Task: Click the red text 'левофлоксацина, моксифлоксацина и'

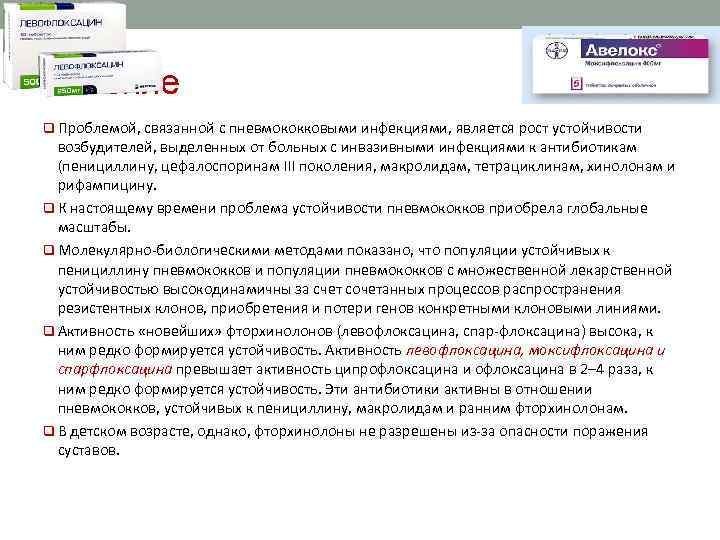Action: (535, 350)
